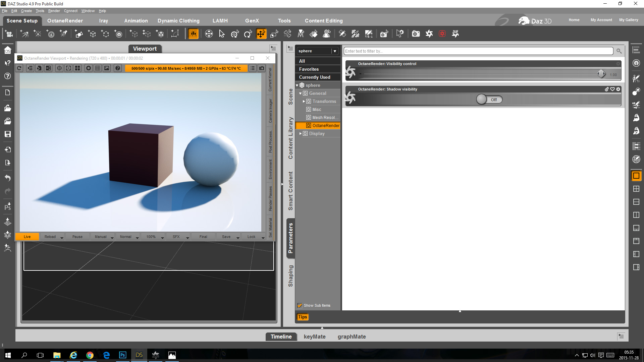The image size is (644, 362).
Task: Click the help question mark in OctaneRender toolbar
Action: [x=117, y=68]
